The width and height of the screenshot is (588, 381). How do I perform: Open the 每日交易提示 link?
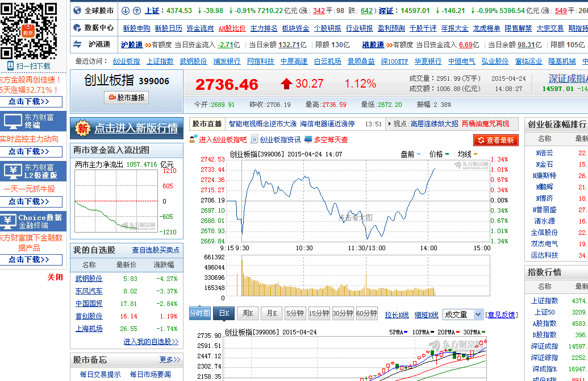(x=100, y=375)
